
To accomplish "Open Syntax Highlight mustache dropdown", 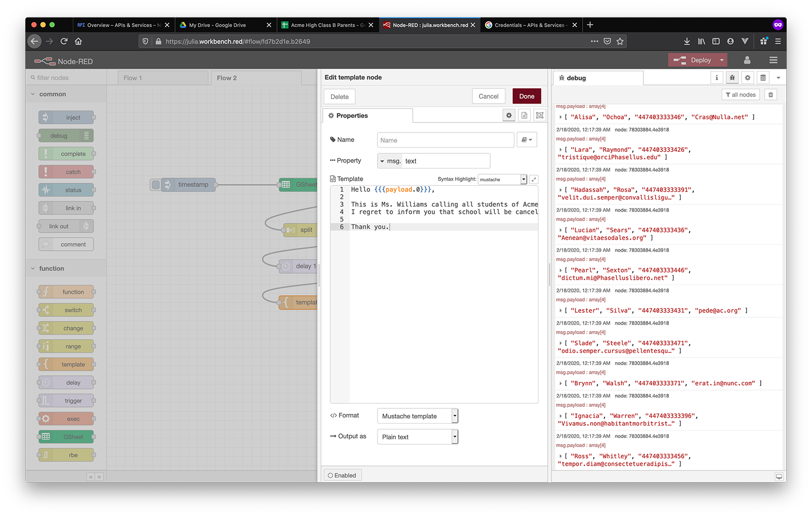I will point(502,179).
